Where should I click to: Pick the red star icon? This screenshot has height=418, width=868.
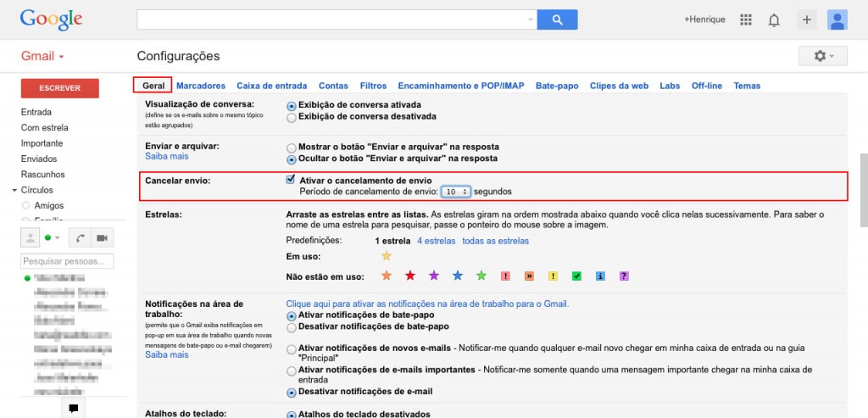(x=409, y=276)
